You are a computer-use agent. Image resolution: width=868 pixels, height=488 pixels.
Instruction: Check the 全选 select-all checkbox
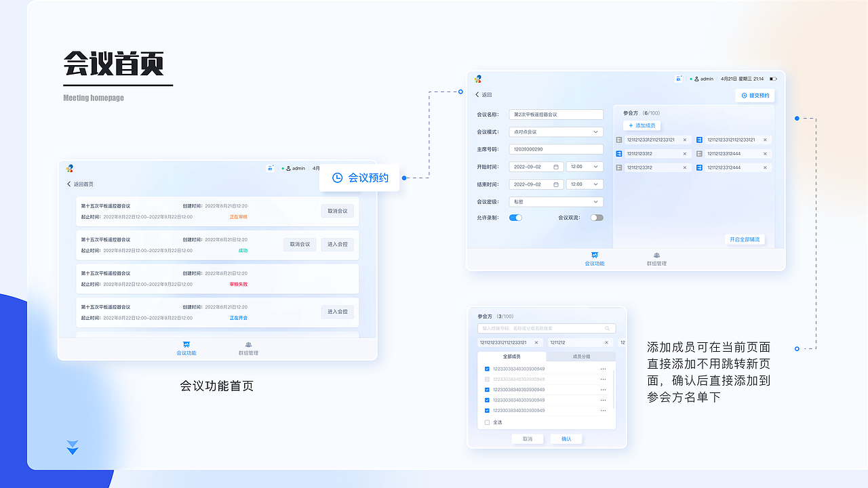(x=487, y=422)
